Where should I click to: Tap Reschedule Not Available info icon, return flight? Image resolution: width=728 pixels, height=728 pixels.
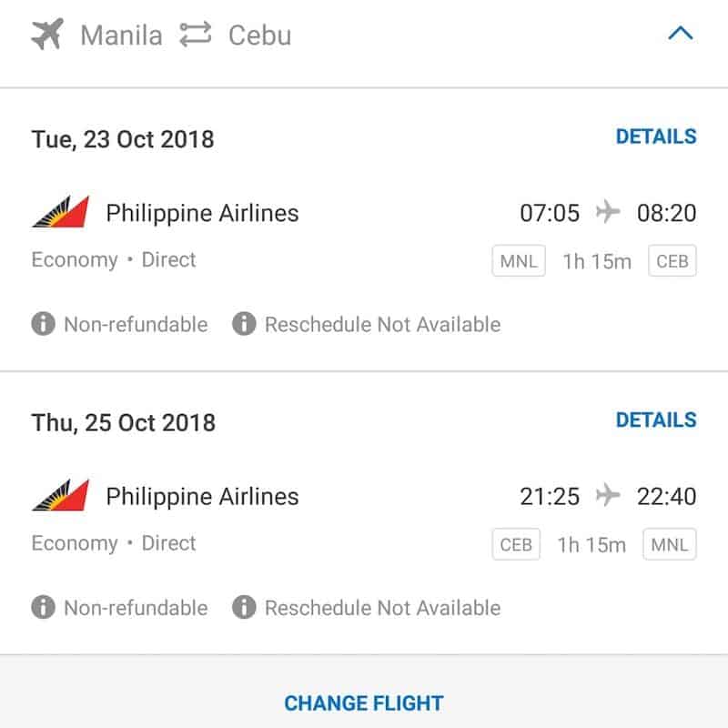pyautogui.click(x=244, y=608)
